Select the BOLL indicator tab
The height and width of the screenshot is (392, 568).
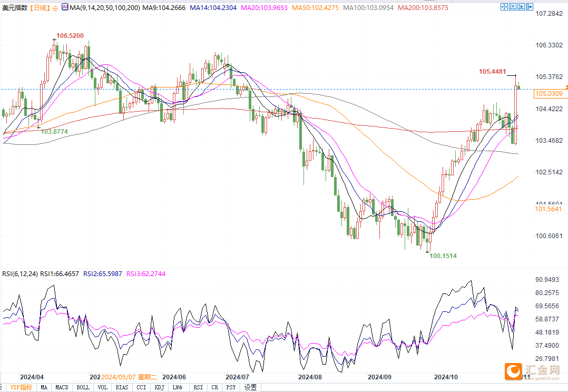pos(83,387)
